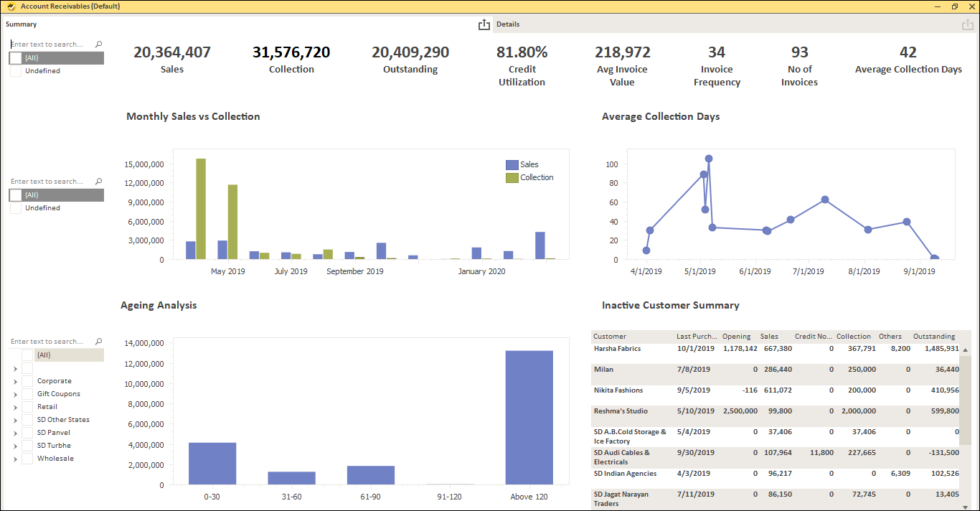980x511 pixels.
Task: Click the export icon at the top right
Action: [968, 24]
